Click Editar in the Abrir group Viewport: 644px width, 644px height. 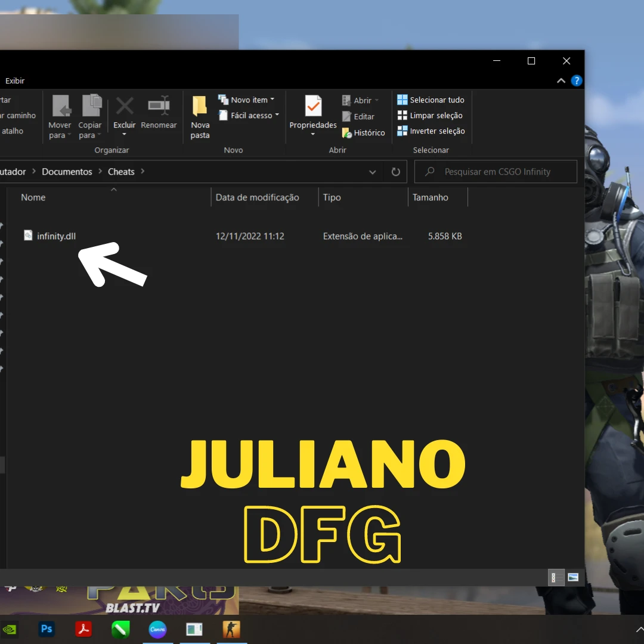pos(358,117)
